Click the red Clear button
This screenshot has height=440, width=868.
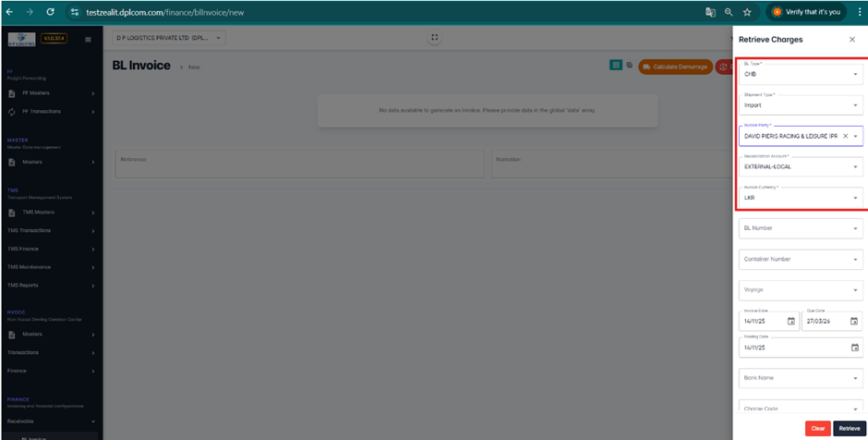[817, 429]
